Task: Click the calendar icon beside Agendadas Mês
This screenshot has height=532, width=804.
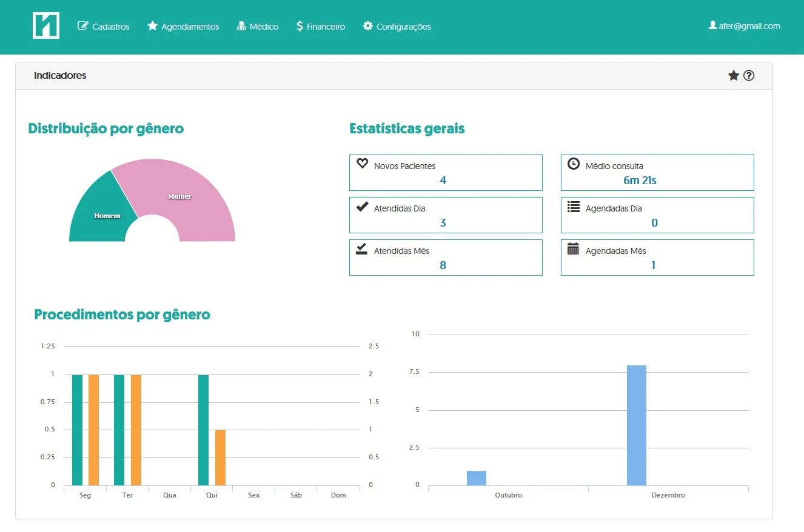Action: (573, 248)
